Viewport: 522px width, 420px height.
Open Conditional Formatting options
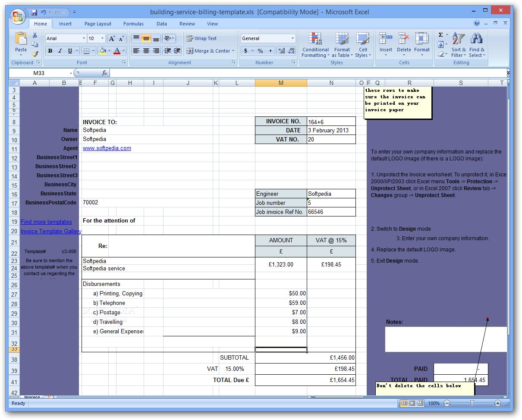pos(315,45)
